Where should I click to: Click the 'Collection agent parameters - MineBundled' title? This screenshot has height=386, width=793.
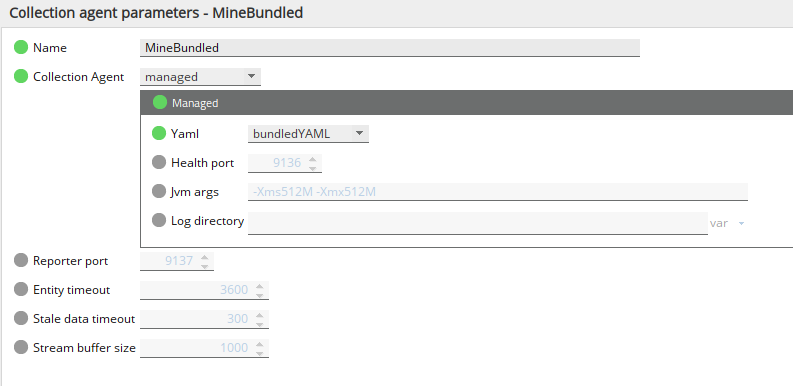coord(156,13)
